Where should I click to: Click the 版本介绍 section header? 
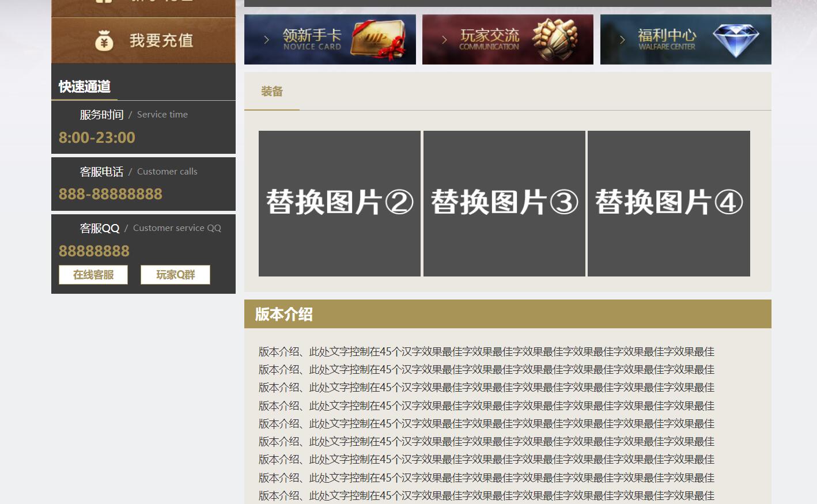coord(284,314)
